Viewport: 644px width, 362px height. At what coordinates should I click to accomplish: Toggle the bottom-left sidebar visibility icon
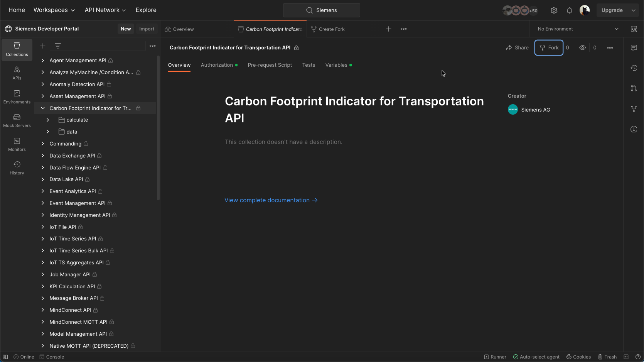[x=5, y=357]
